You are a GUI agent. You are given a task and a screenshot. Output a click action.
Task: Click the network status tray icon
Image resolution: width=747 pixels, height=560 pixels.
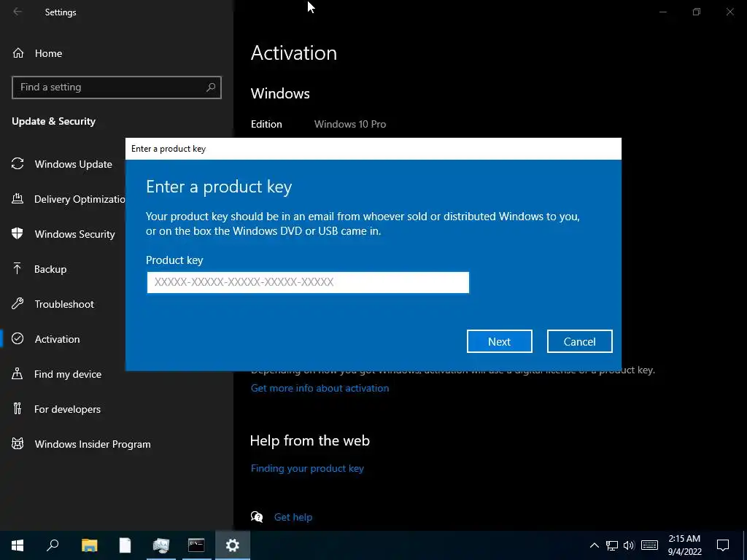612,545
